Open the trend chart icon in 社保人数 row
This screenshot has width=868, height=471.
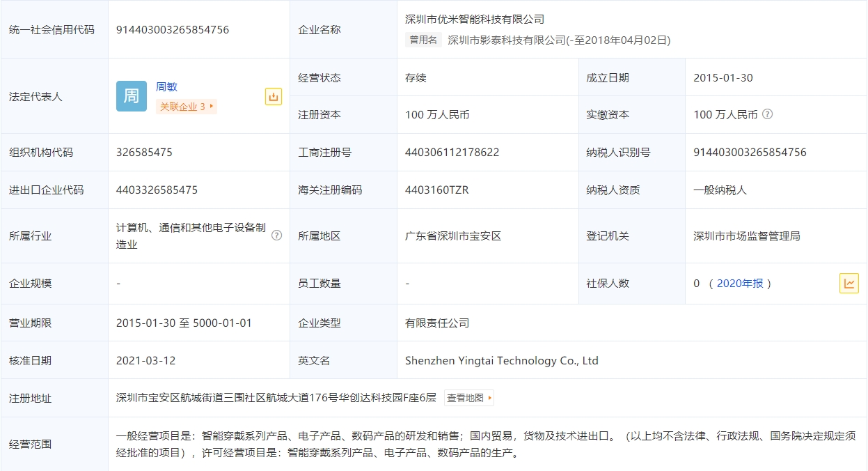pyautogui.click(x=849, y=283)
